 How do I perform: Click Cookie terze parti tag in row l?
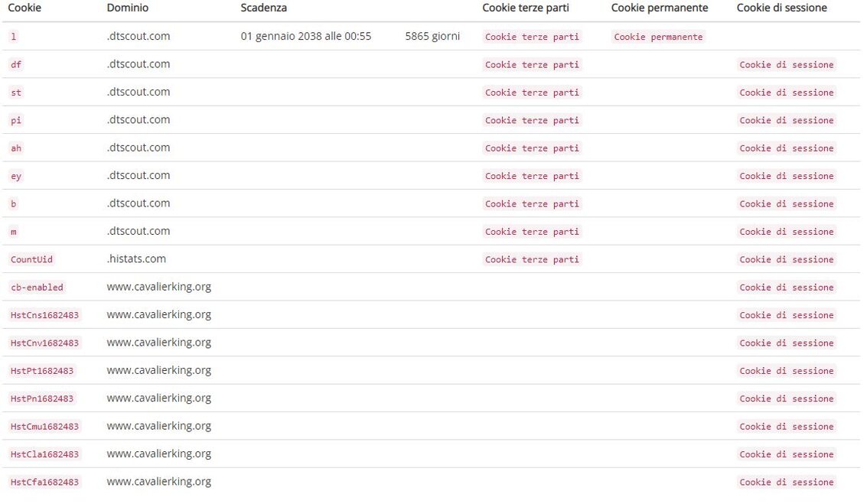pos(532,37)
